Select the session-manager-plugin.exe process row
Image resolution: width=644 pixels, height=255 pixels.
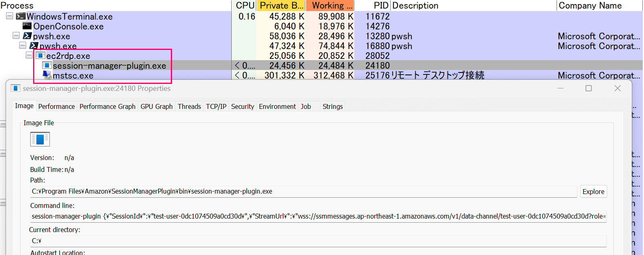pos(321,65)
